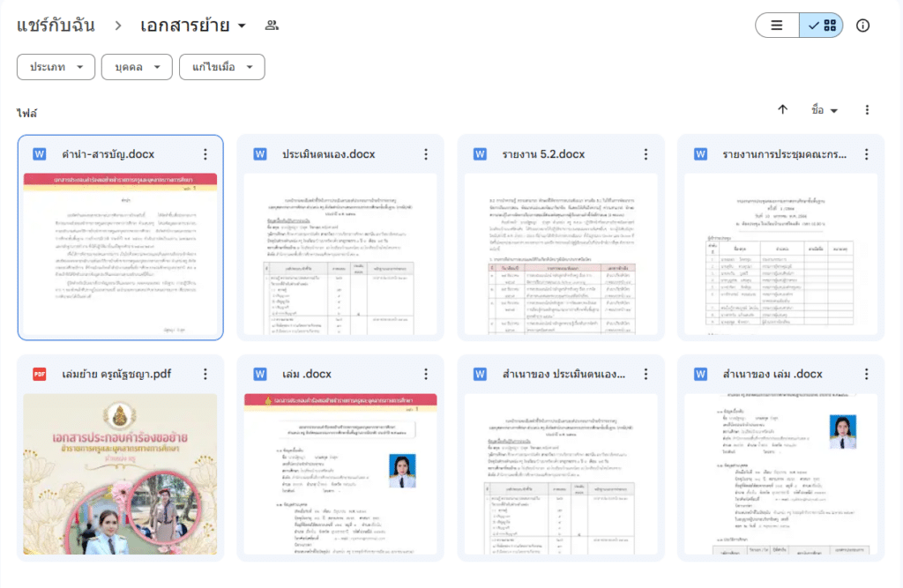The width and height of the screenshot is (903, 588).
Task: Expand the ประเภท filter dropdown
Action: point(56,67)
